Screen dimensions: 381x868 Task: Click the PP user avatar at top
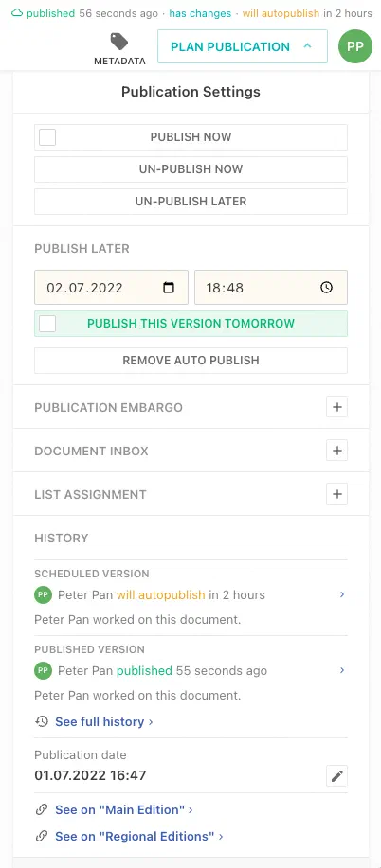pyautogui.click(x=354, y=46)
